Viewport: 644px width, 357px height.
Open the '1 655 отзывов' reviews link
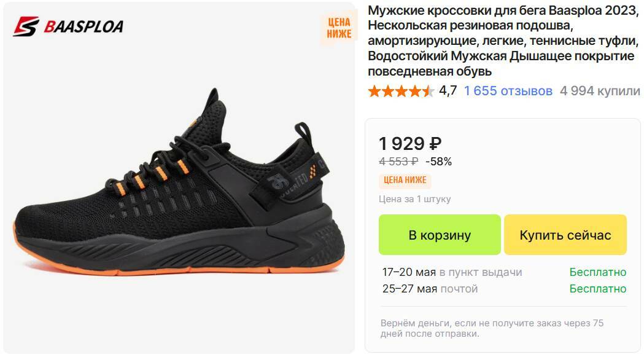(508, 91)
